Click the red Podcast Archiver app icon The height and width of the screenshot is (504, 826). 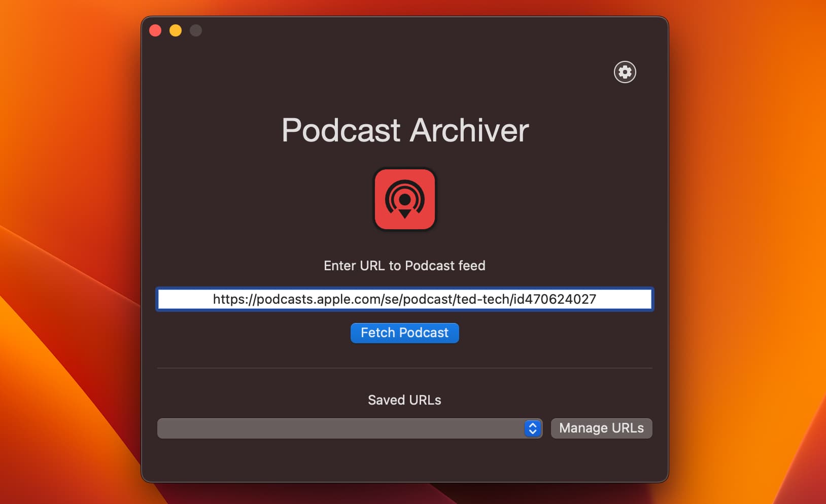(405, 199)
